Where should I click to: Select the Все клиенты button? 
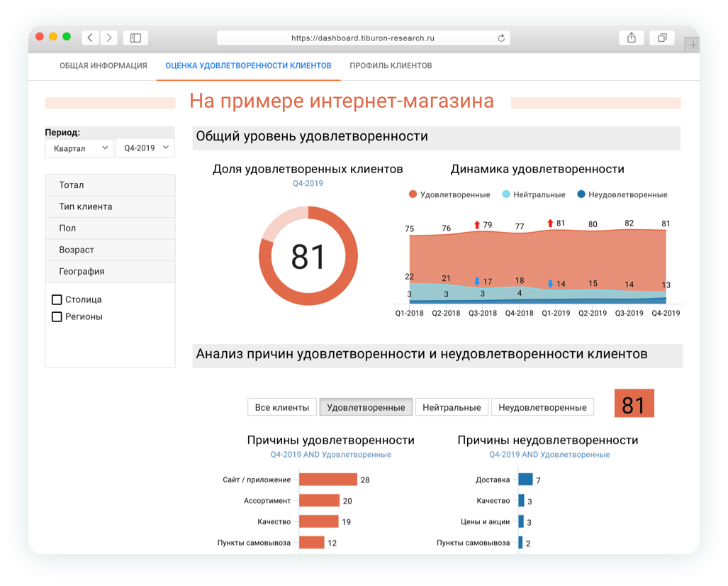click(282, 407)
